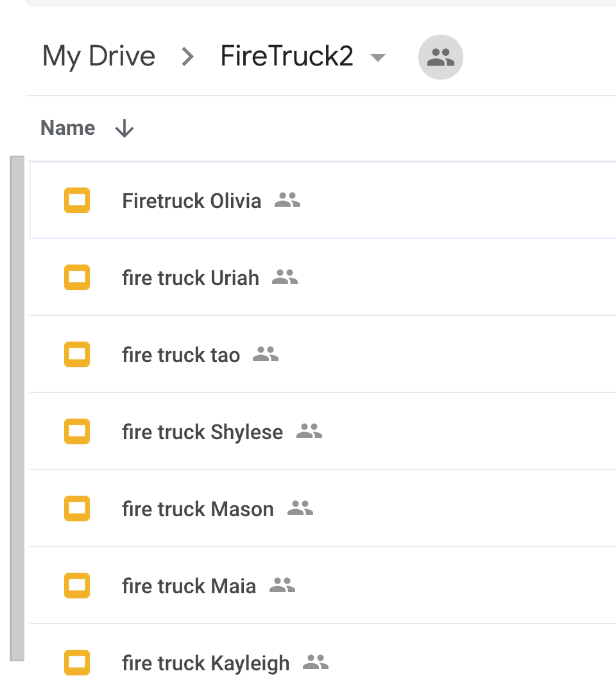Click the FireTruck2 breadcrumb title
The height and width of the screenshot is (687, 616).
[286, 57]
